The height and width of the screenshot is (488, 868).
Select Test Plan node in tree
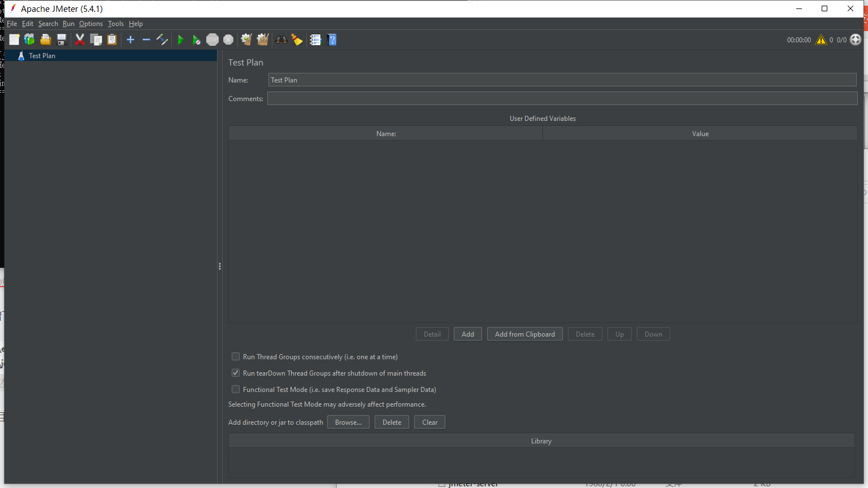pyautogui.click(x=42, y=56)
